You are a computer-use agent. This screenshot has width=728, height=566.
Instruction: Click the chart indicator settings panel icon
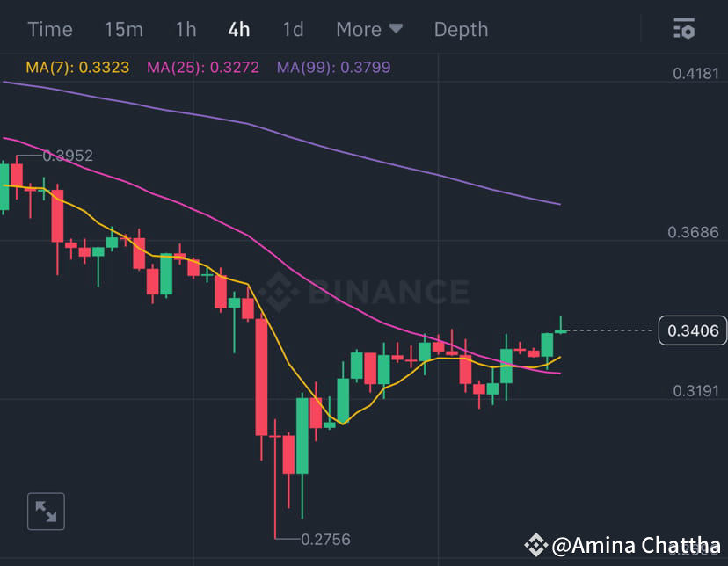684,29
